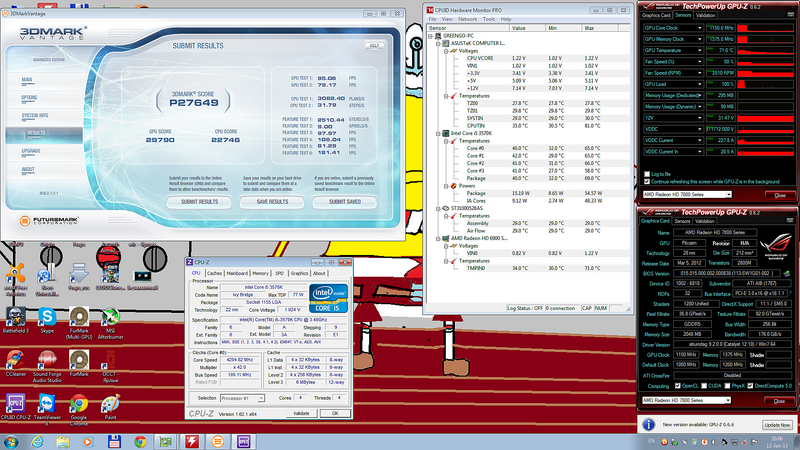Click the Fan Speed (%) history graph
The width and height of the screenshot is (800, 450).
tap(765, 62)
